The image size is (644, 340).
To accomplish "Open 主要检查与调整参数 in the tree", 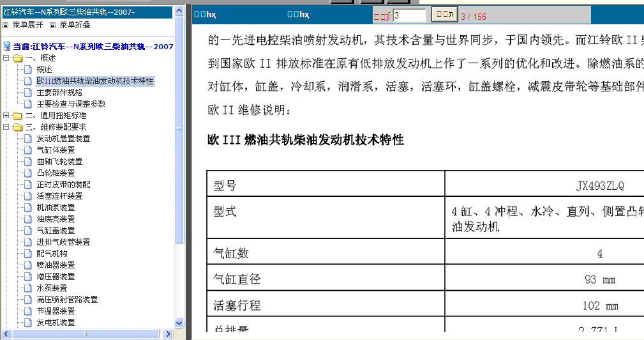I will pyautogui.click(x=71, y=104).
